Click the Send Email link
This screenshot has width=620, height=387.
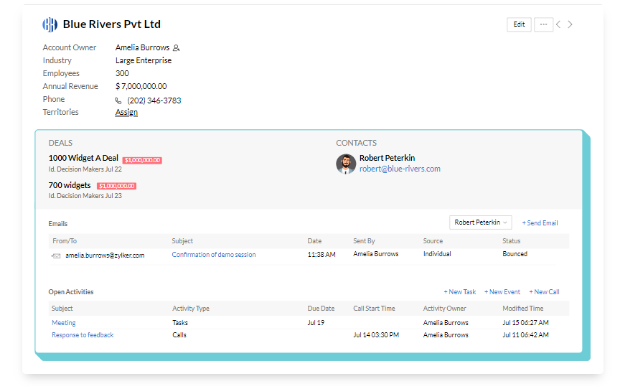coord(540,223)
